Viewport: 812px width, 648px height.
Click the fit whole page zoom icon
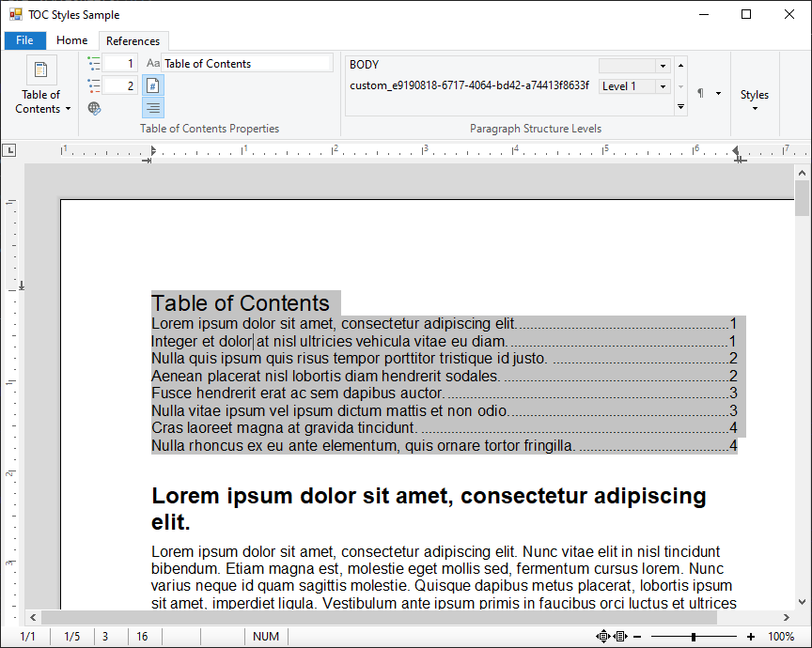[x=602, y=637]
